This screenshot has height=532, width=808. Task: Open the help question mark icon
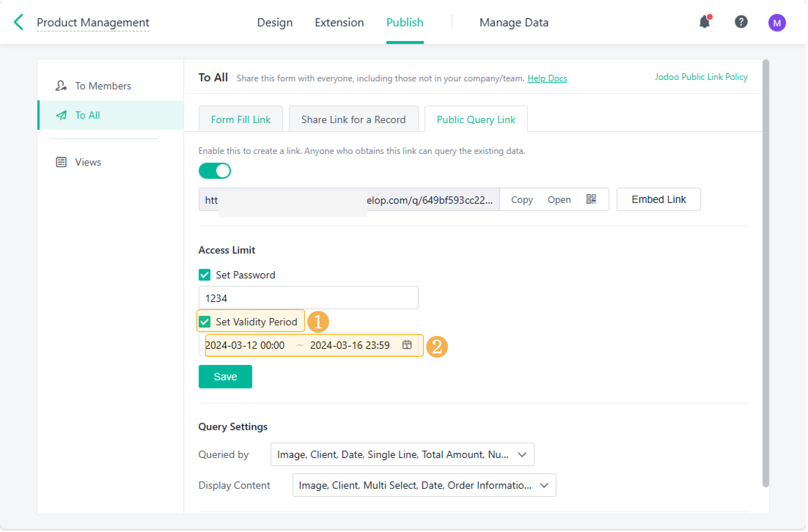[x=741, y=22]
